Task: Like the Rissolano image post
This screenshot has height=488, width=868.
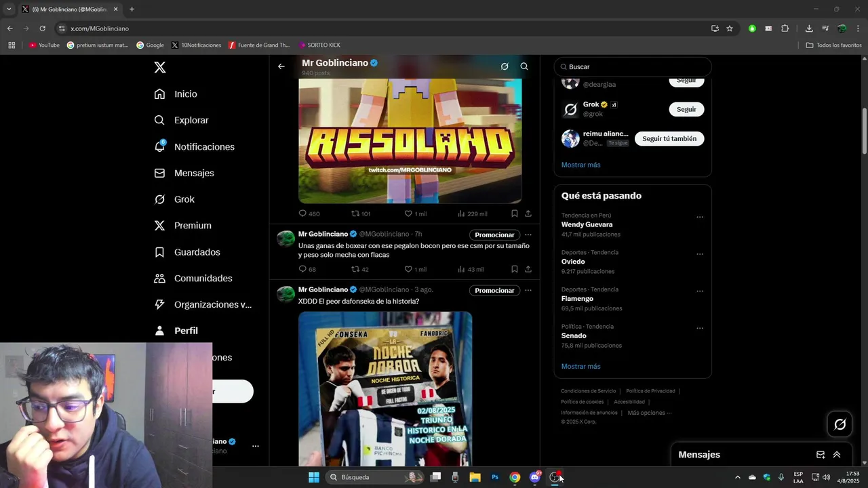Action: (x=416, y=213)
